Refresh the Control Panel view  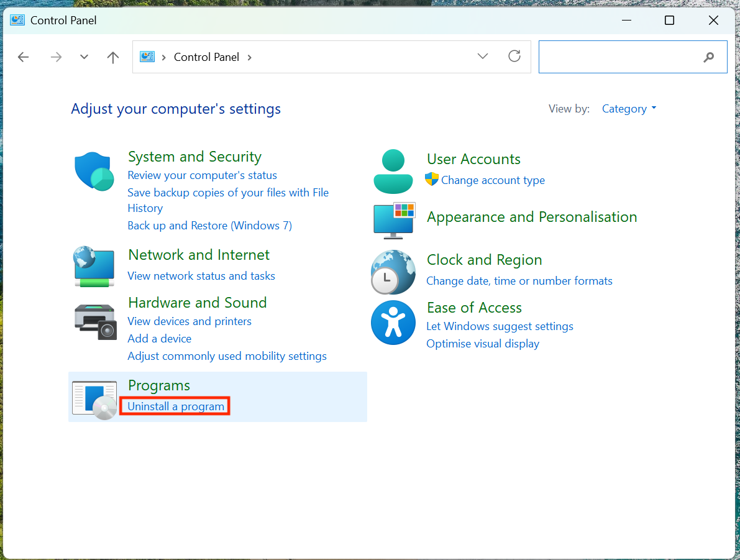click(514, 56)
